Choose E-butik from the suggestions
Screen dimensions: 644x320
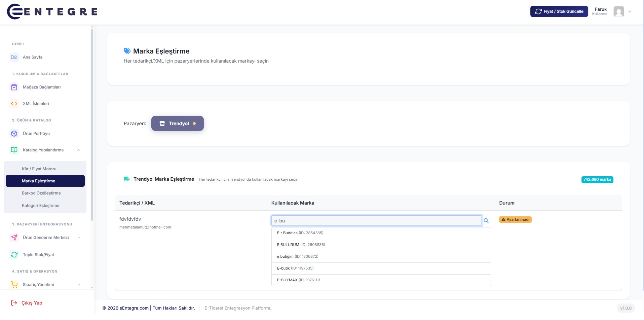(381, 269)
